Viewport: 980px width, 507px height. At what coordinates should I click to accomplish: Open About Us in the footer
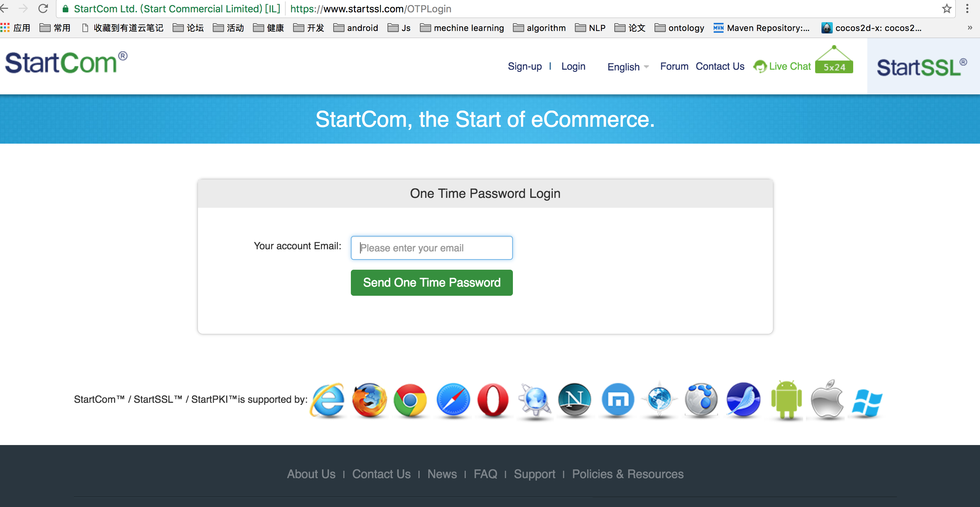[311, 474]
